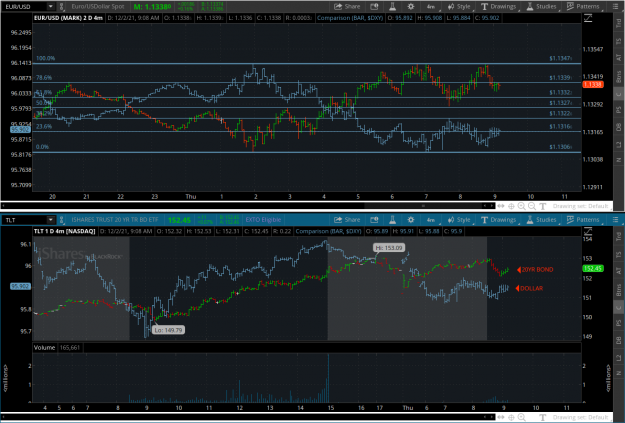Click the red 1.1338 price bubble on EUR/USD axis
The height and width of the screenshot is (423, 625).
click(x=593, y=85)
